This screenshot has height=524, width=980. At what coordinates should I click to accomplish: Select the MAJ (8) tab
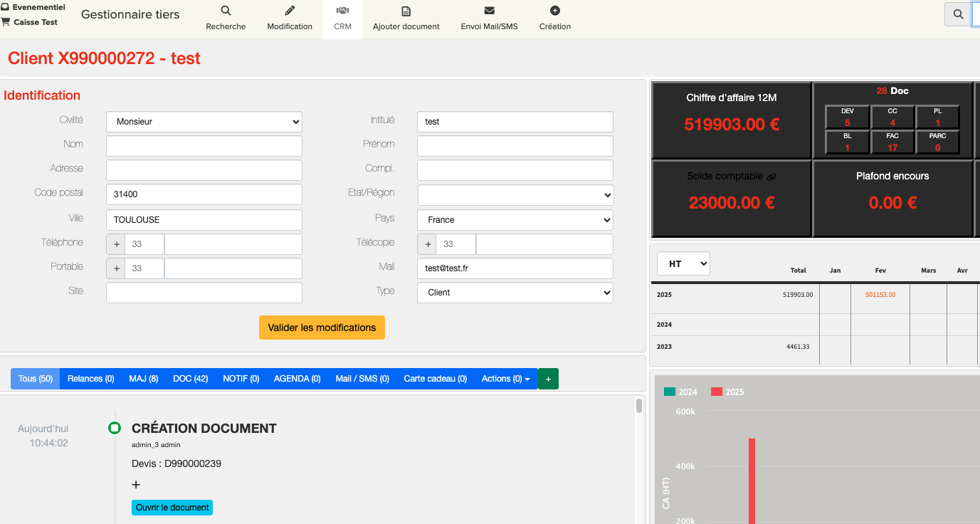[143, 379]
